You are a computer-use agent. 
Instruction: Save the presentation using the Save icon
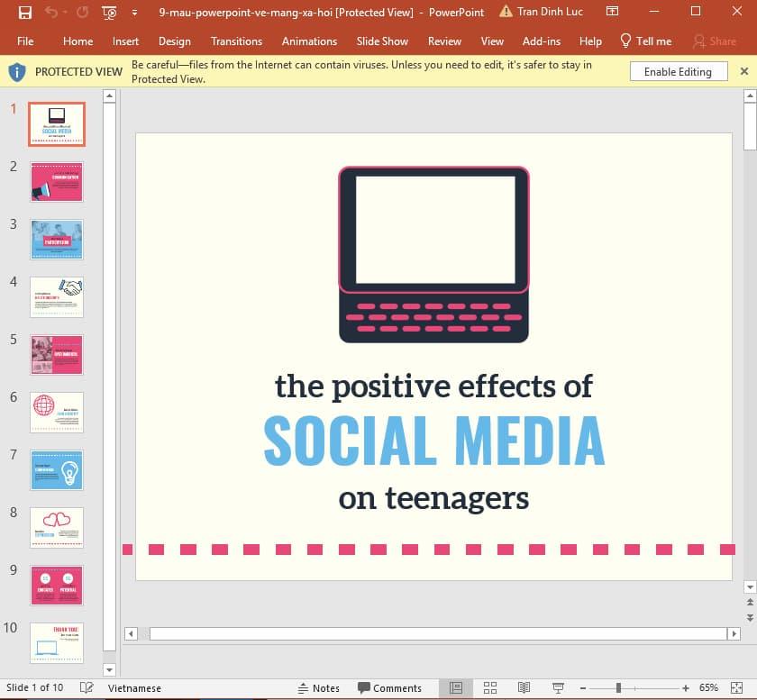[24, 12]
